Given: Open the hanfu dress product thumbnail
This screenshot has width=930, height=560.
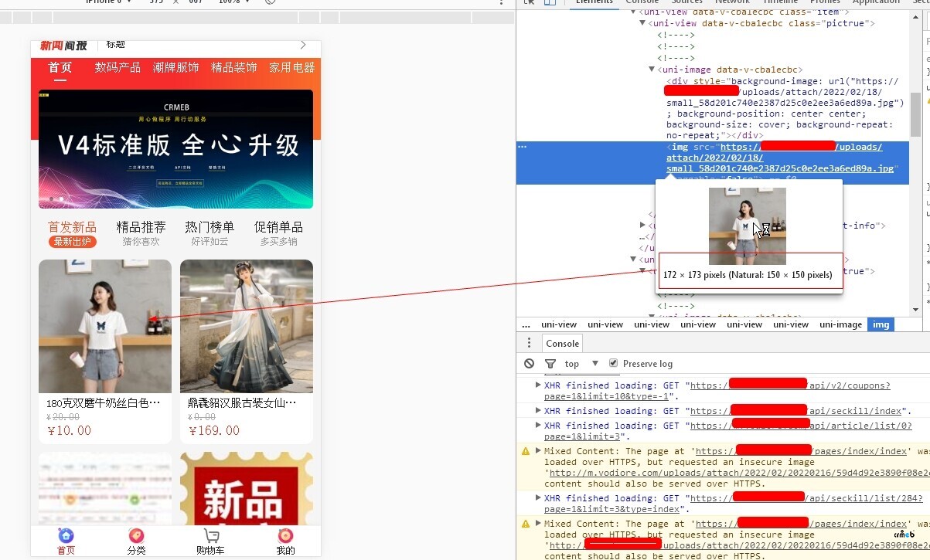Looking at the screenshot, I should [x=247, y=326].
